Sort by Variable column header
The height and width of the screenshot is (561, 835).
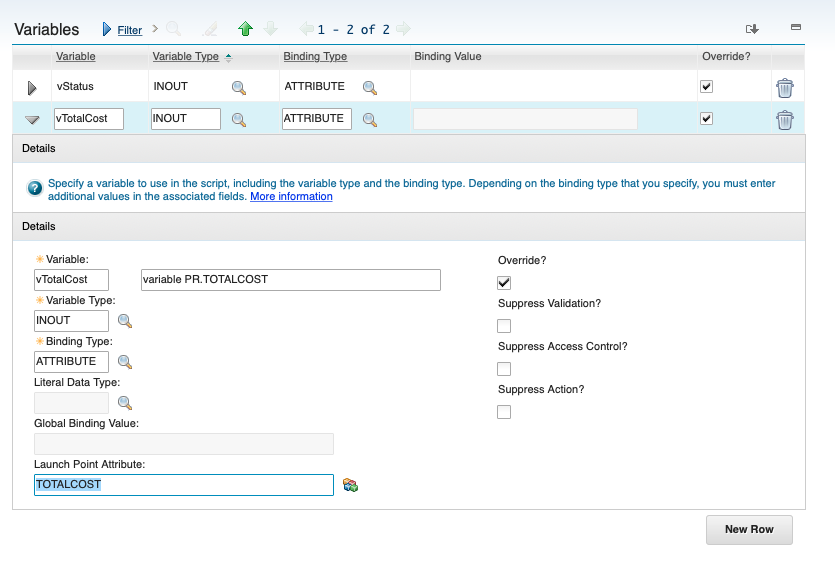76,56
